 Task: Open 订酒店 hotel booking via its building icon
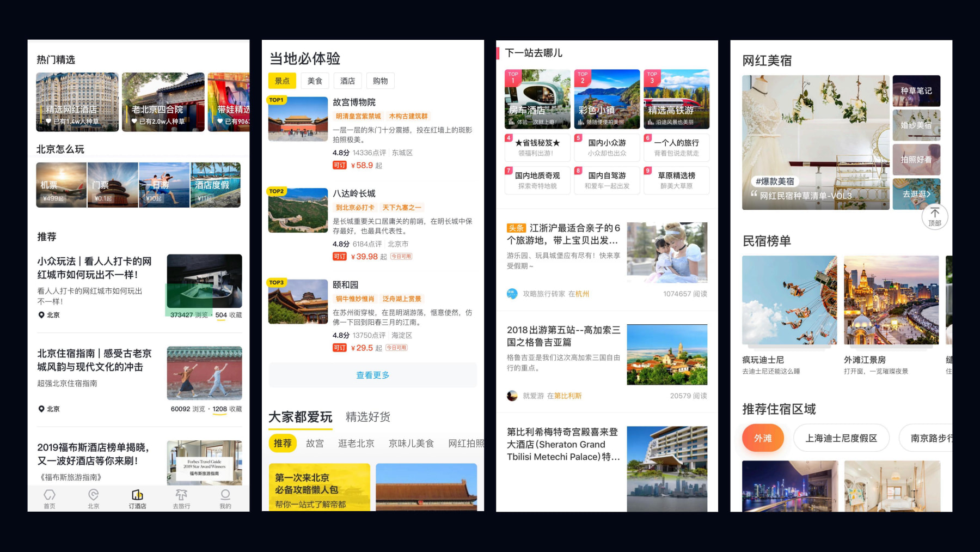[x=137, y=495]
